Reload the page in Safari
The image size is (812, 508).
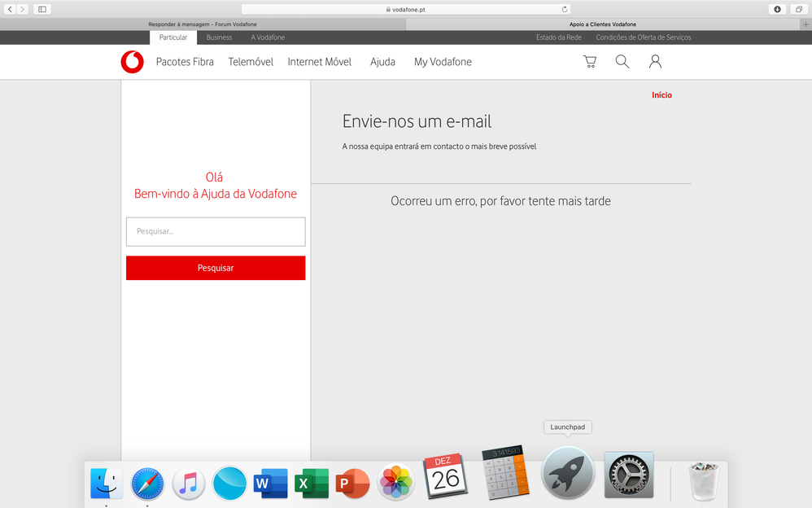[x=565, y=9]
